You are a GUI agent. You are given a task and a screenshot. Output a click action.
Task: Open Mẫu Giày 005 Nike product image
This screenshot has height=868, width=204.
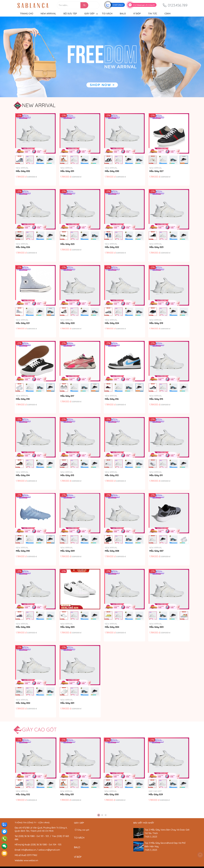click(80, 589)
